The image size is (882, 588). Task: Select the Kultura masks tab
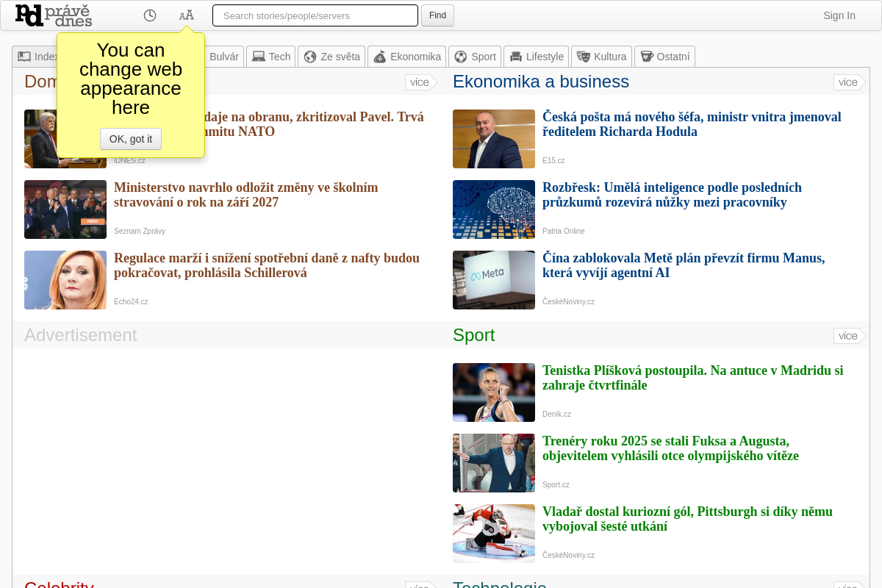(601, 57)
